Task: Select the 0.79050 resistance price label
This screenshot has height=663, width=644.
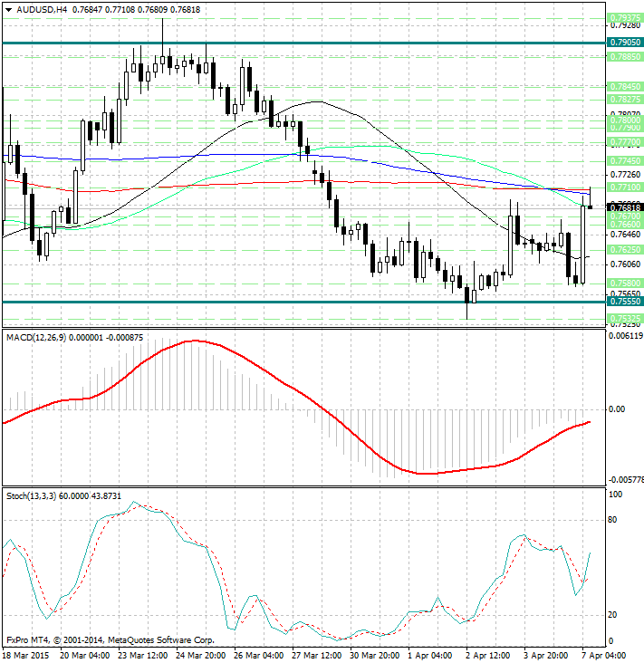Action: 625,43
